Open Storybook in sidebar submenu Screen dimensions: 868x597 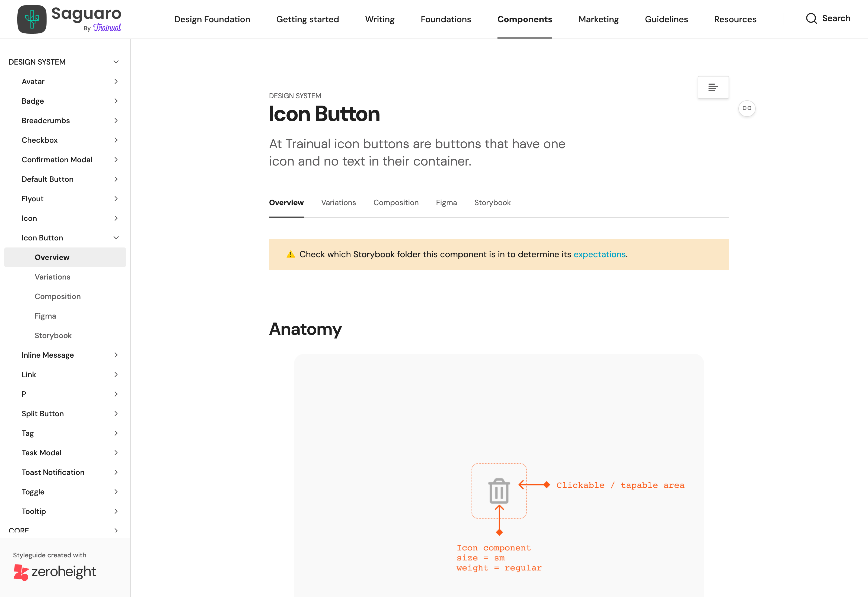tap(53, 335)
